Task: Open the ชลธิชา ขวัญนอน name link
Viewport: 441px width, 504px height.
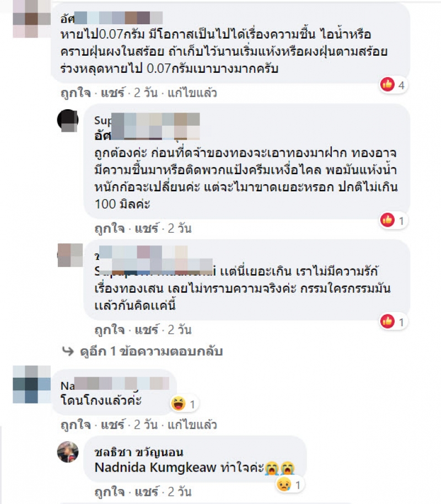Action: (139, 452)
